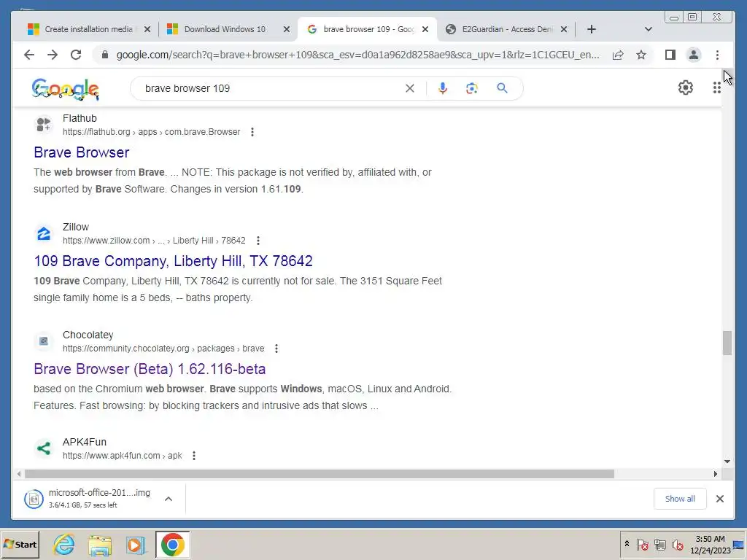
Task: Click the horizontal scrollbar right arrow
Action: click(x=715, y=474)
